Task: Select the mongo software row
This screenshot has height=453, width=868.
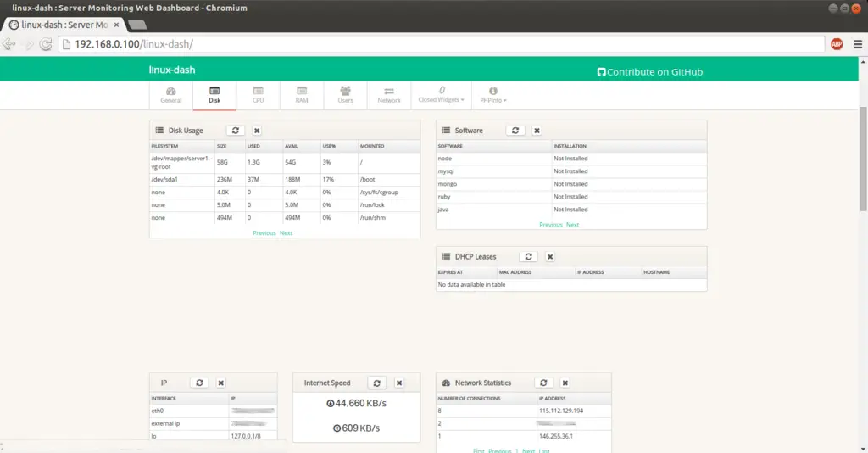Action: [x=571, y=184]
